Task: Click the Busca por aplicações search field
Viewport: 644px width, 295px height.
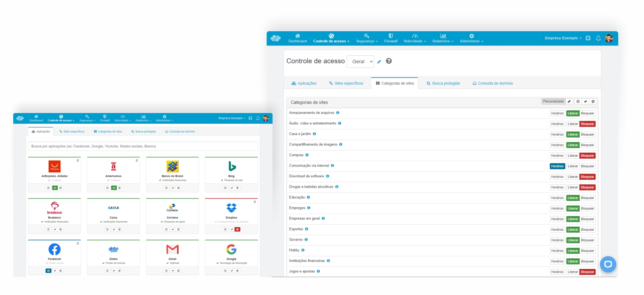Action: tap(143, 146)
